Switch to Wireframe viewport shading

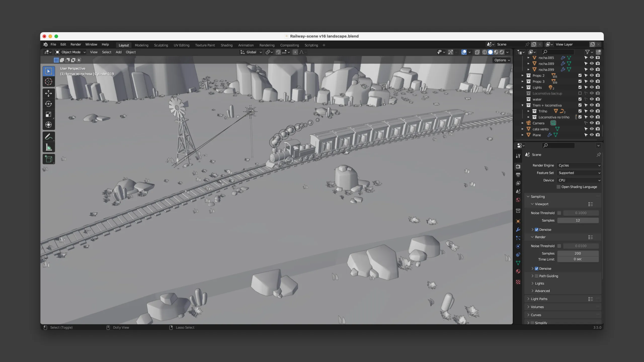(x=485, y=52)
